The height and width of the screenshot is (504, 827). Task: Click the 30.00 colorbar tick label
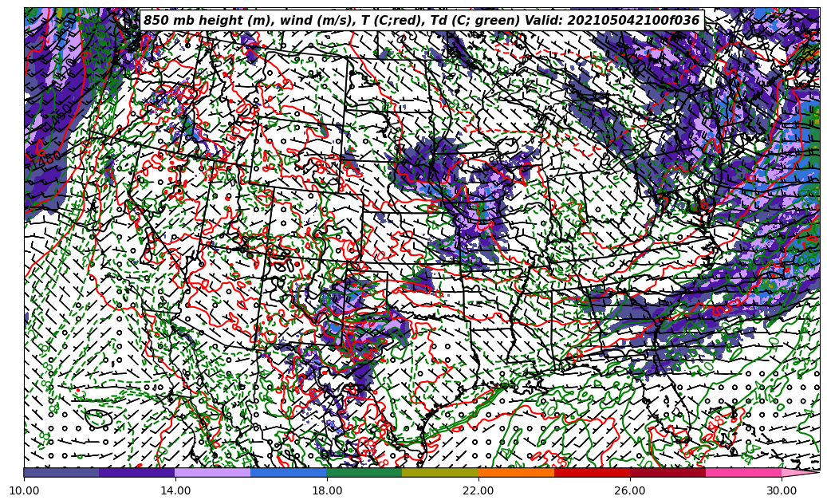(x=782, y=491)
